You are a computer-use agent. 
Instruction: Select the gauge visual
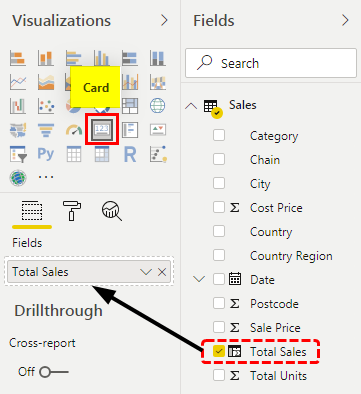(74, 130)
